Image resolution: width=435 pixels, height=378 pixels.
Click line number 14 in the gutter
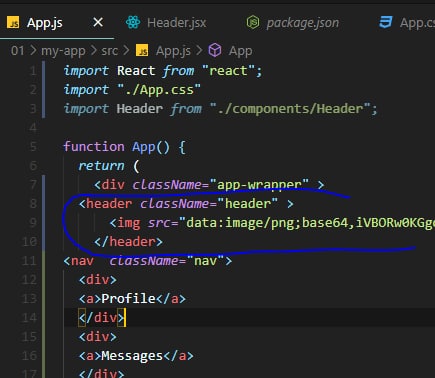(29, 318)
